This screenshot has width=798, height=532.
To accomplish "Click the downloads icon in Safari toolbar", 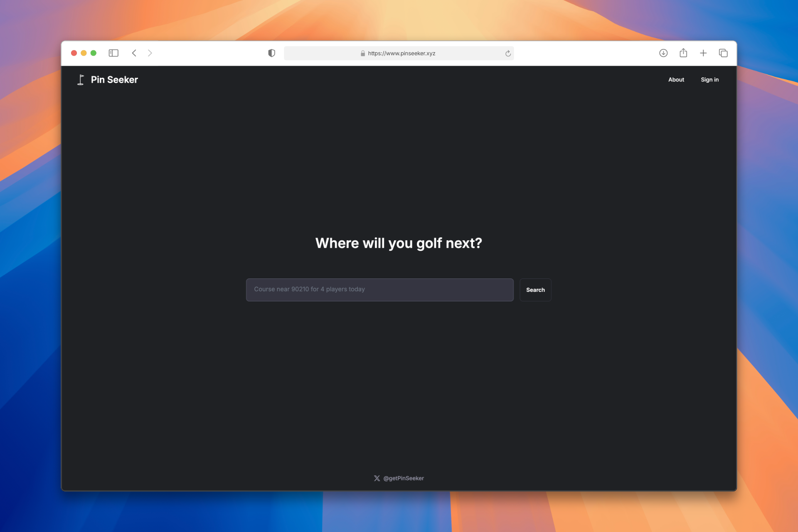I will [x=663, y=53].
